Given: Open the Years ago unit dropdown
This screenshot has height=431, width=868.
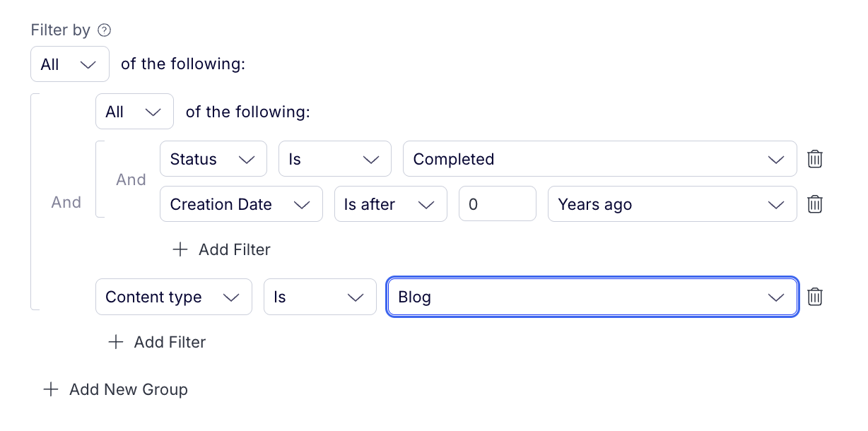Looking at the screenshot, I should (x=672, y=204).
